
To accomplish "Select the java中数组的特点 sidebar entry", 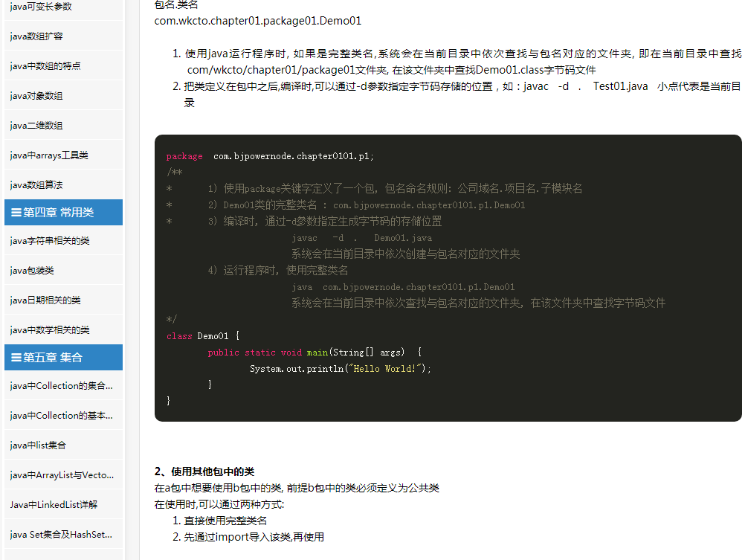I will click(x=45, y=66).
